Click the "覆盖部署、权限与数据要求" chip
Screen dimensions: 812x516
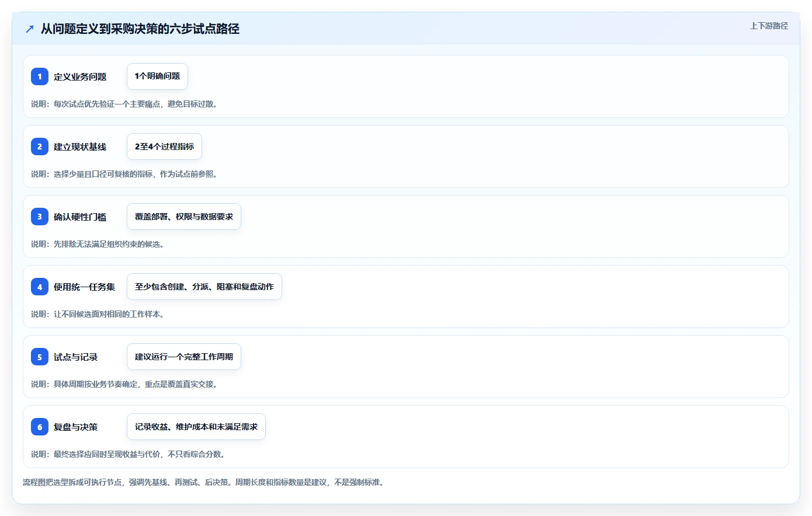pos(184,217)
